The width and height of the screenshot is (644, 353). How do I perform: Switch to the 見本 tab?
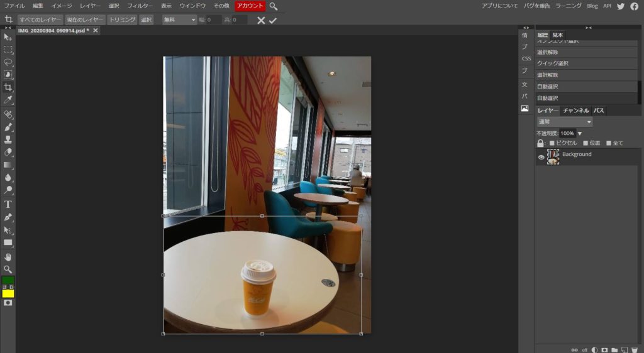point(558,35)
